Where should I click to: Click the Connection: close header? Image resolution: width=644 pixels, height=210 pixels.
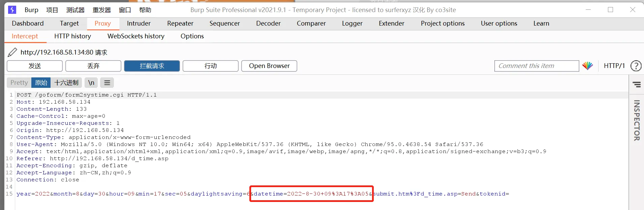click(48, 180)
